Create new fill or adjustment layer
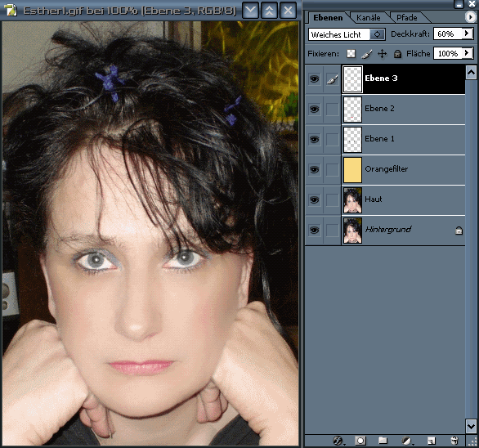The image size is (479, 448). coord(407,441)
